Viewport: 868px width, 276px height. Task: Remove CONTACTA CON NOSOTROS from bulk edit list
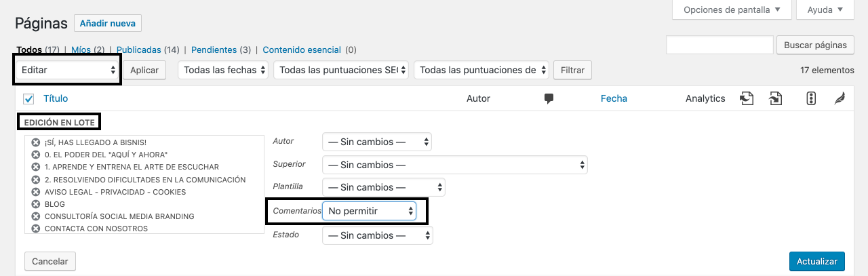point(36,229)
